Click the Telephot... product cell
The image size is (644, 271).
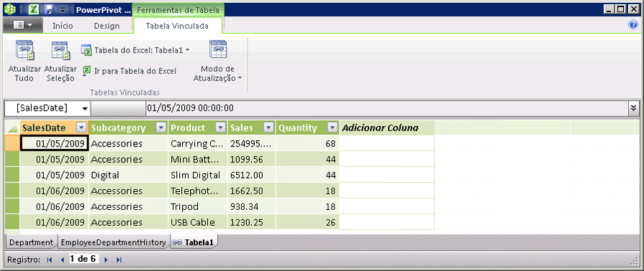click(198, 190)
